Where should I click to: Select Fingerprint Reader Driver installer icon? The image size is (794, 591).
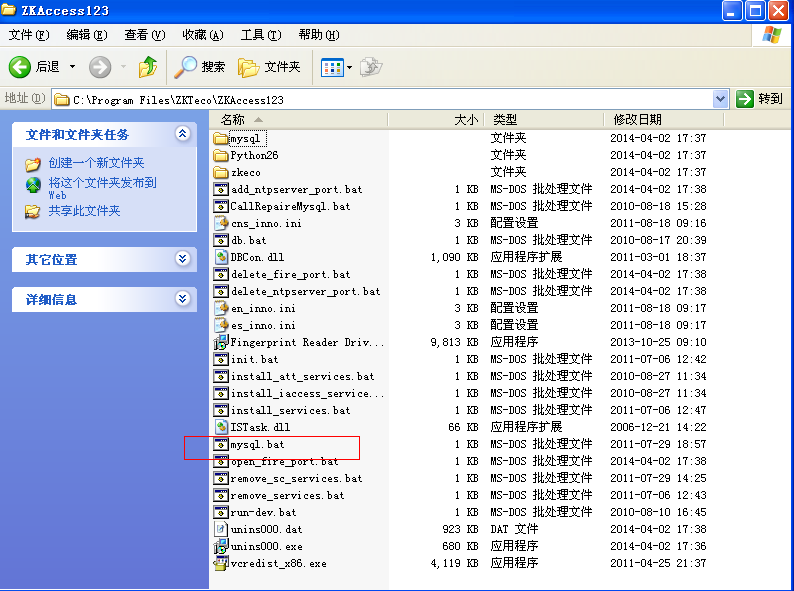[221, 342]
